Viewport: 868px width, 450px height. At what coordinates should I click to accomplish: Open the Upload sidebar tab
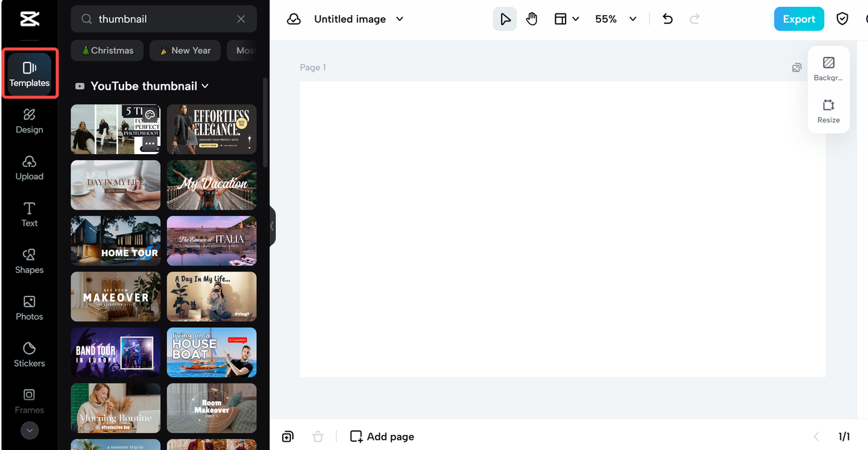(x=29, y=168)
